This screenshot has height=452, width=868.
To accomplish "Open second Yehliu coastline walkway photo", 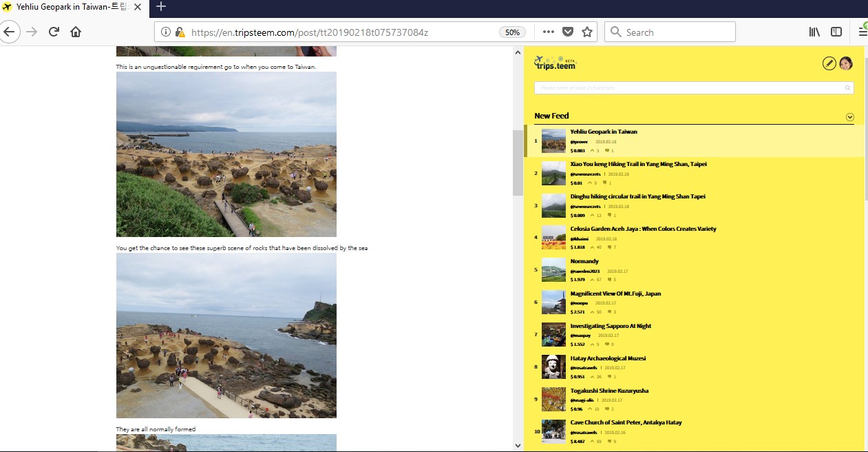I will (x=226, y=336).
